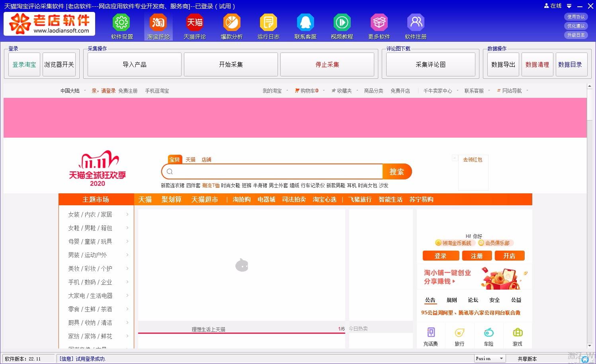Click 数据清理 button
Screen dimensions: 596x364
click(x=537, y=64)
